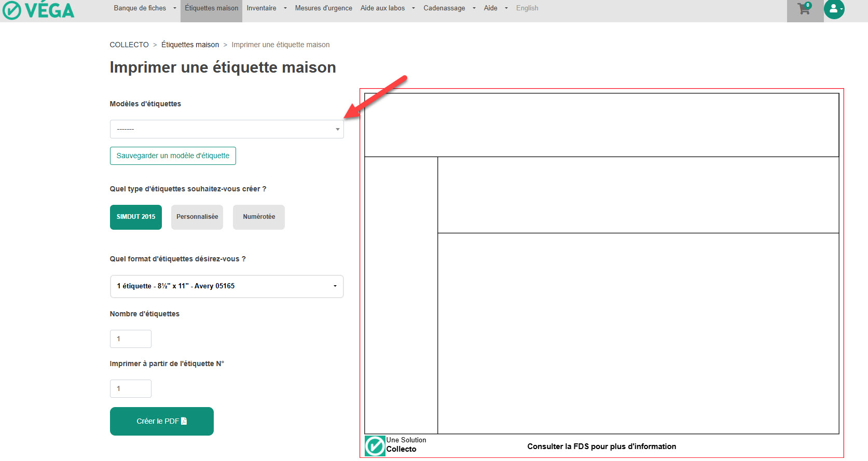Pick the Numérotée label type
Screen dimensions: 868x461
259,217
